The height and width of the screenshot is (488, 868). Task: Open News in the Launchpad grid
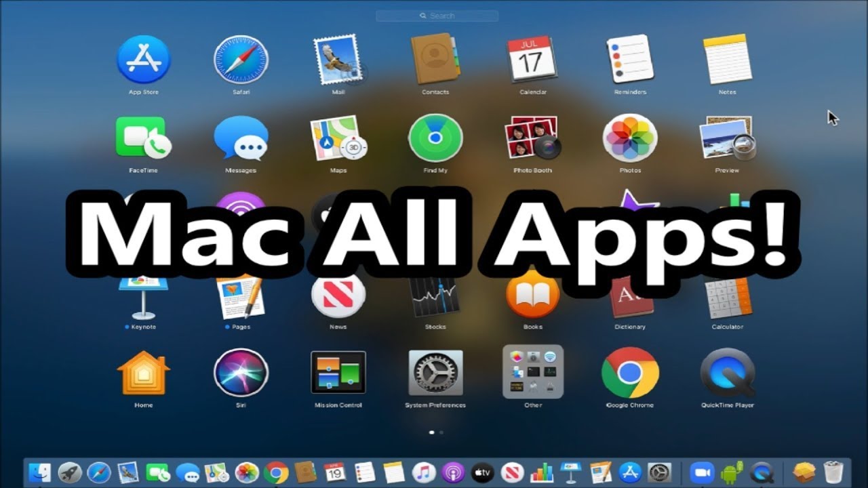point(338,294)
